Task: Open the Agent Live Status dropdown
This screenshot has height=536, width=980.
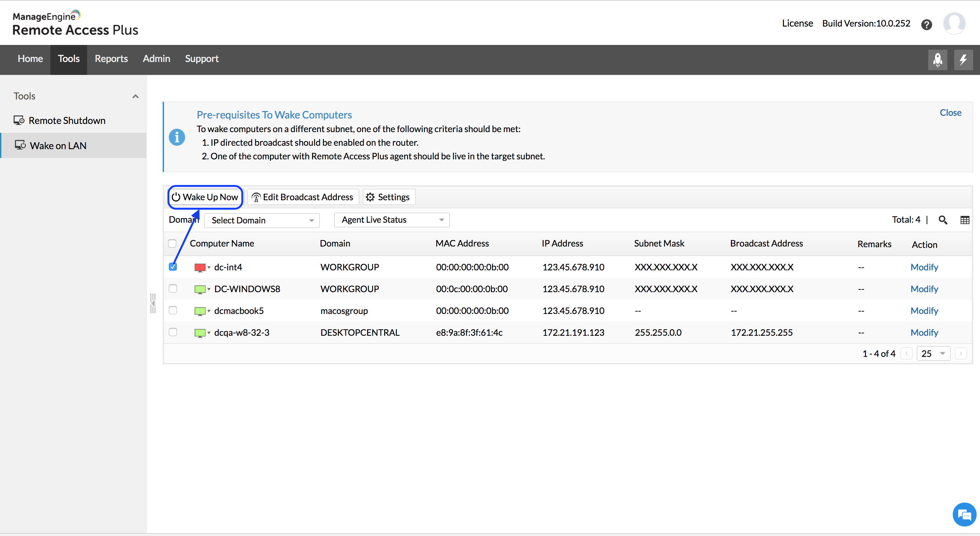Action: [x=391, y=220]
